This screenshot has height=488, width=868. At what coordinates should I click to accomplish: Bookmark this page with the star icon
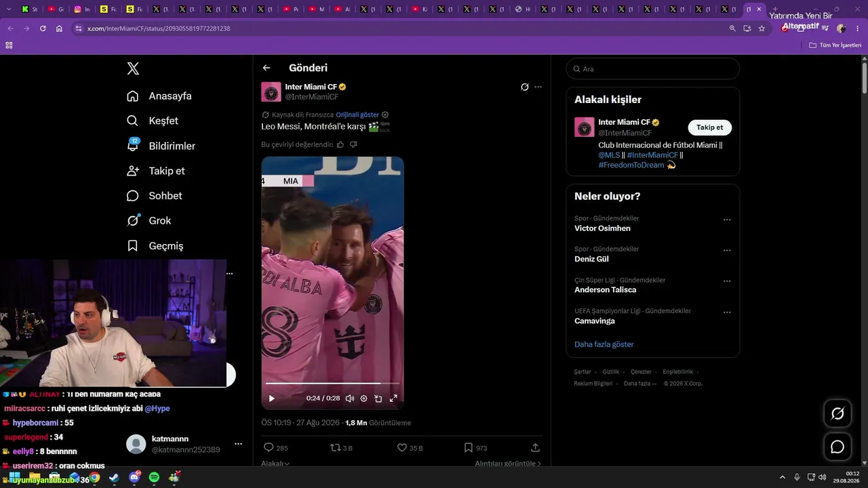coord(762,28)
